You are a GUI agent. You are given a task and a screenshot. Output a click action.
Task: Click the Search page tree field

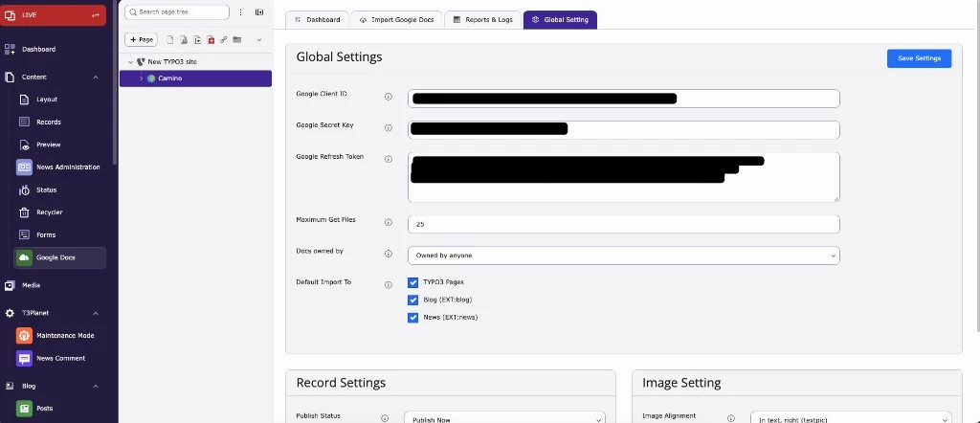pyautogui.click(x=177, y=11)
